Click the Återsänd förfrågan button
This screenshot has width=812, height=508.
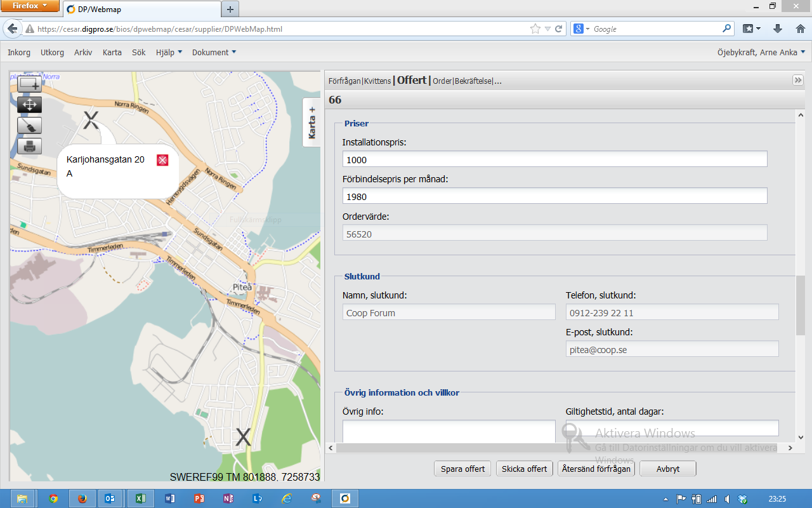tap(596, 469)
